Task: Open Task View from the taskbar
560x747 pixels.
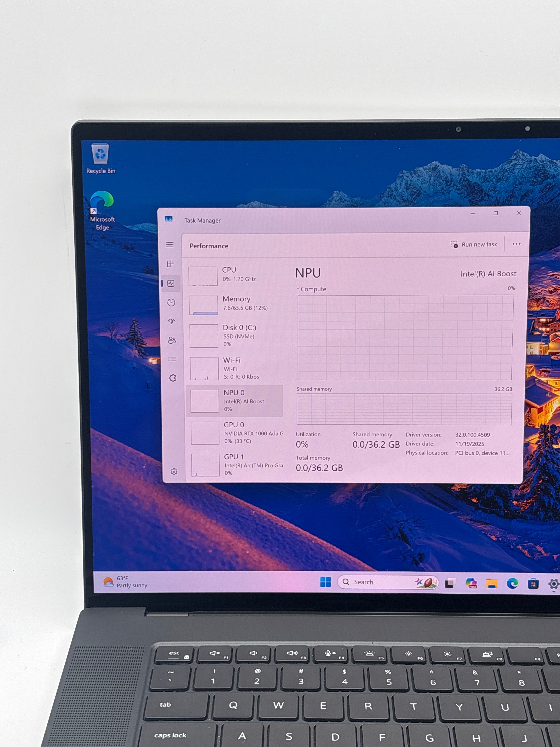Action: coord(450,583)
